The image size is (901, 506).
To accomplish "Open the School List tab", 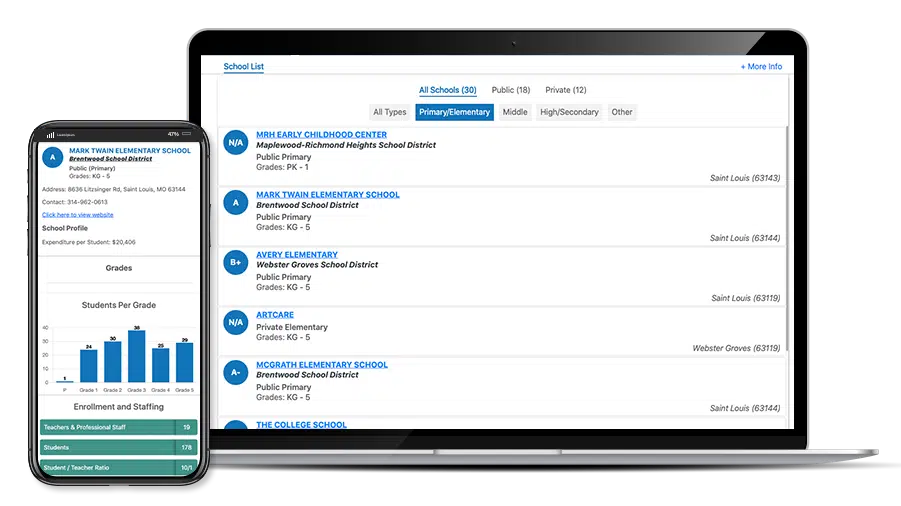I will [x=244, y=67].
